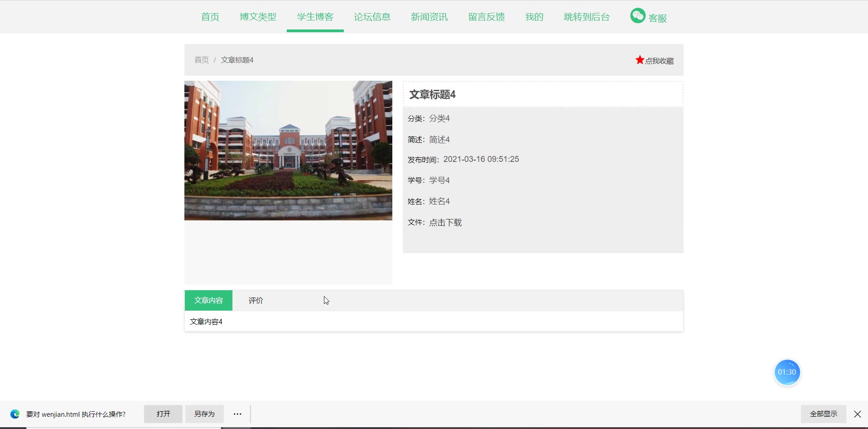868x429 pixels.
Task: Select 学生博客 in the navigation bar
Action: (x=315, y=17)
